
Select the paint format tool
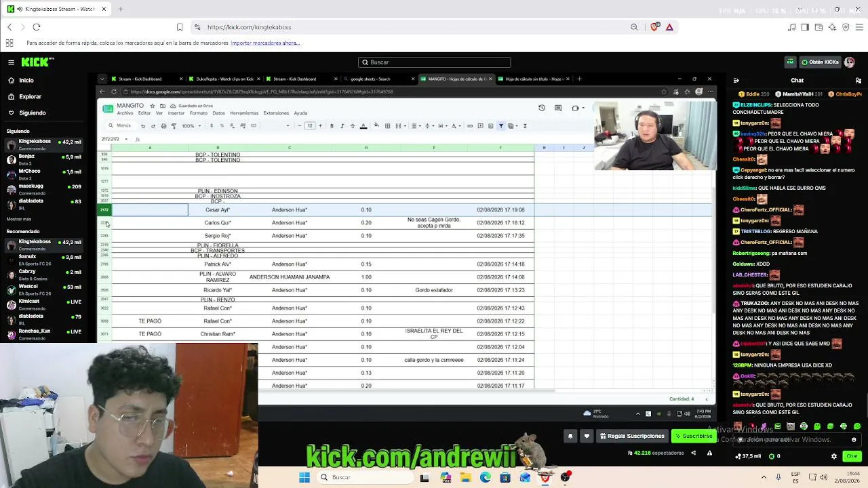point(174,126)
